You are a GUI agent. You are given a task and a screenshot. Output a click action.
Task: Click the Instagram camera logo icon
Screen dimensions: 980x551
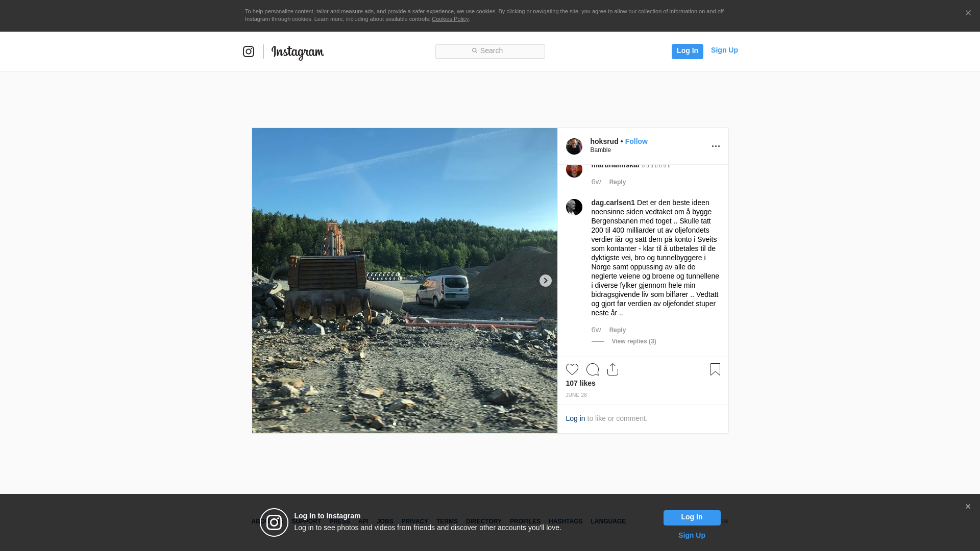pos(249,52)
